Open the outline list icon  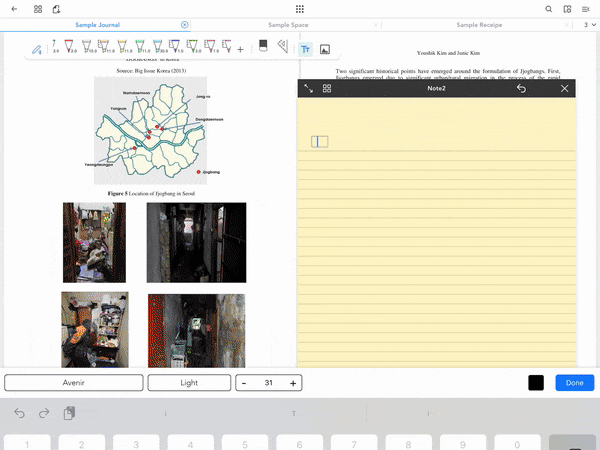pos(585,9)
